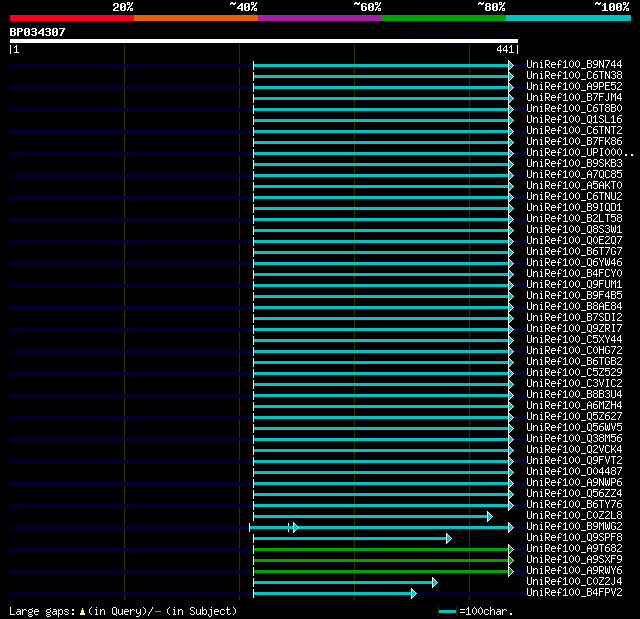Click the red 20% identity legend segment
Image resolution: width=640 pixels, height=619 pixels.
click(x=72, y=18)
